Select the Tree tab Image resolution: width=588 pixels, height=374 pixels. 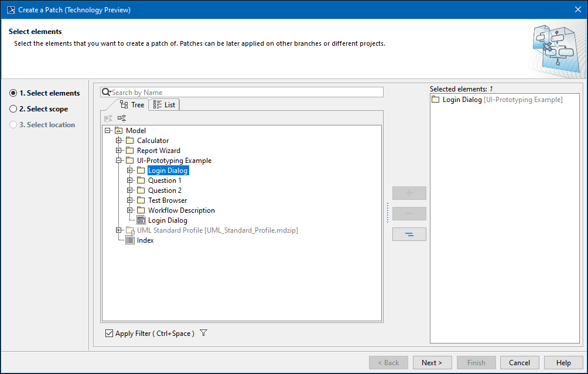click(x=132, y=105)
